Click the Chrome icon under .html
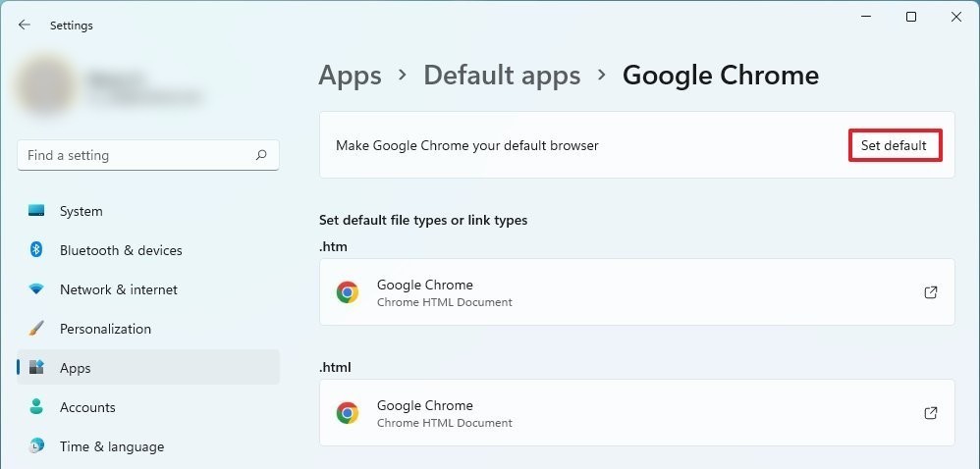 [348, 413]
